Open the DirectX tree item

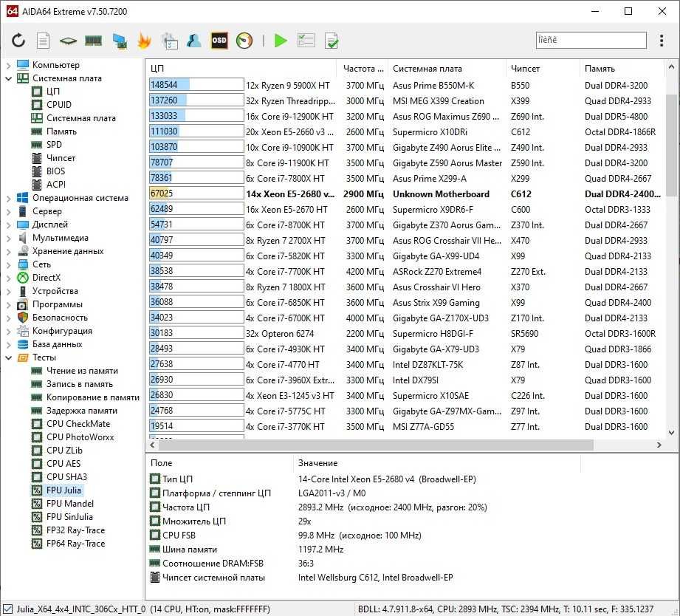tap(47, 278)
